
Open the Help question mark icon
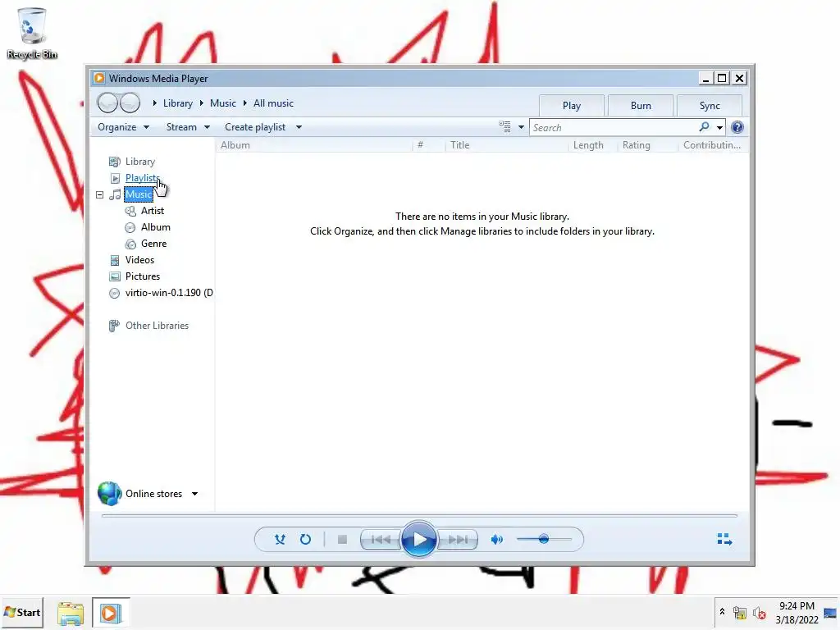(737, 127)
